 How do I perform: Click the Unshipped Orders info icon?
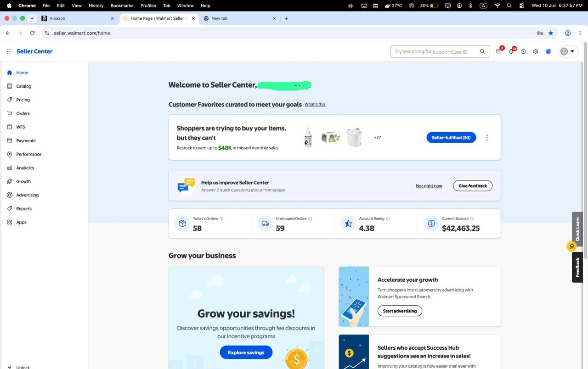click(310, 218)
